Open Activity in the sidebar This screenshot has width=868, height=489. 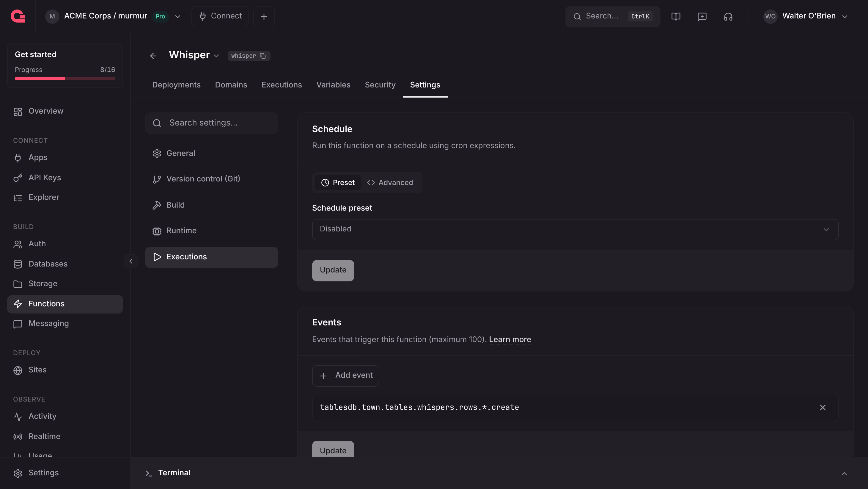(65, 416)
